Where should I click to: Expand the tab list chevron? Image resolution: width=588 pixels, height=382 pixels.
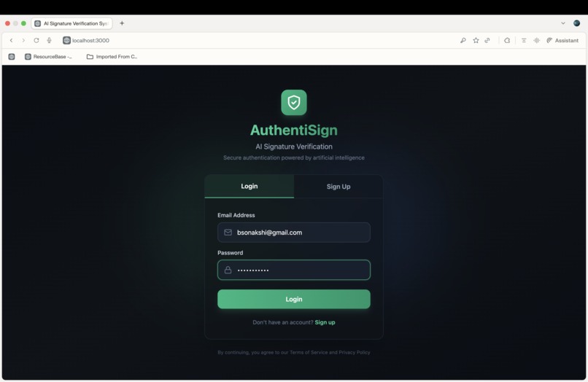pos(563,23)
